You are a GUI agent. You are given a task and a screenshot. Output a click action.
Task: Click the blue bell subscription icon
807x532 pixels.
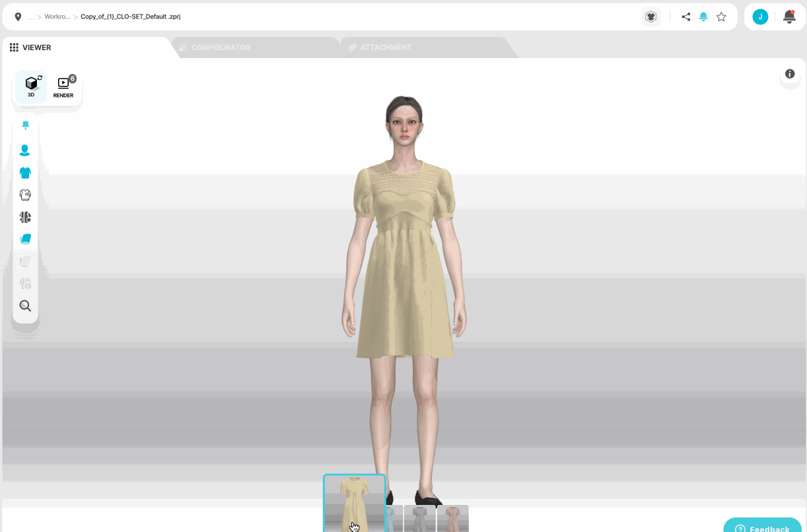pyautogui.click(x=703, y=17)
